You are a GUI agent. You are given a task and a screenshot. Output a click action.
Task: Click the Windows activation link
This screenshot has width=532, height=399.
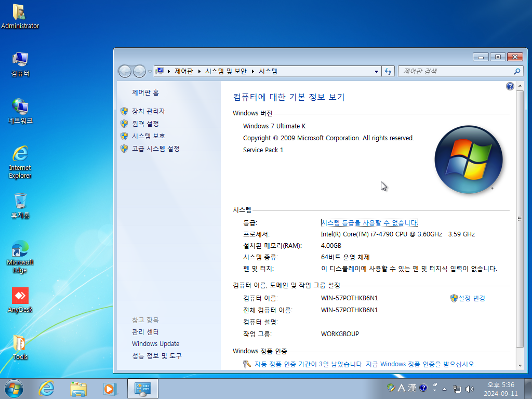pos(365,364)
